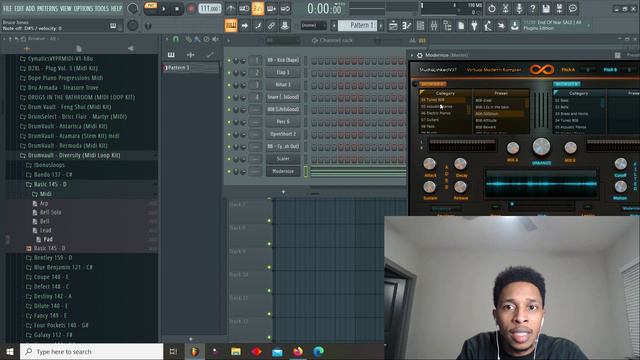Click the chat bubble icon
This screenshot has width=640, height=360.
(x=573, y=8)
